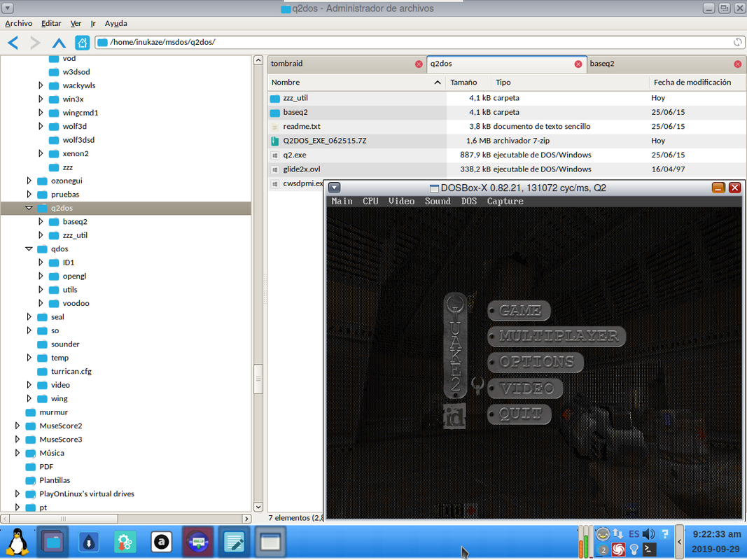Collapse the q2dos folder in the tree

coord(29,208)
